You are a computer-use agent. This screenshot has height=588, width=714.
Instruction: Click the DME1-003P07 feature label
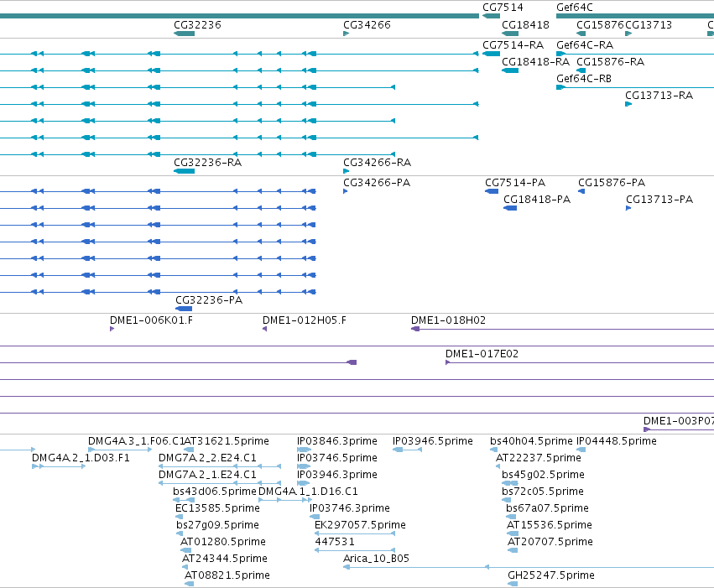pyautogui.click(x=679, y=421)
